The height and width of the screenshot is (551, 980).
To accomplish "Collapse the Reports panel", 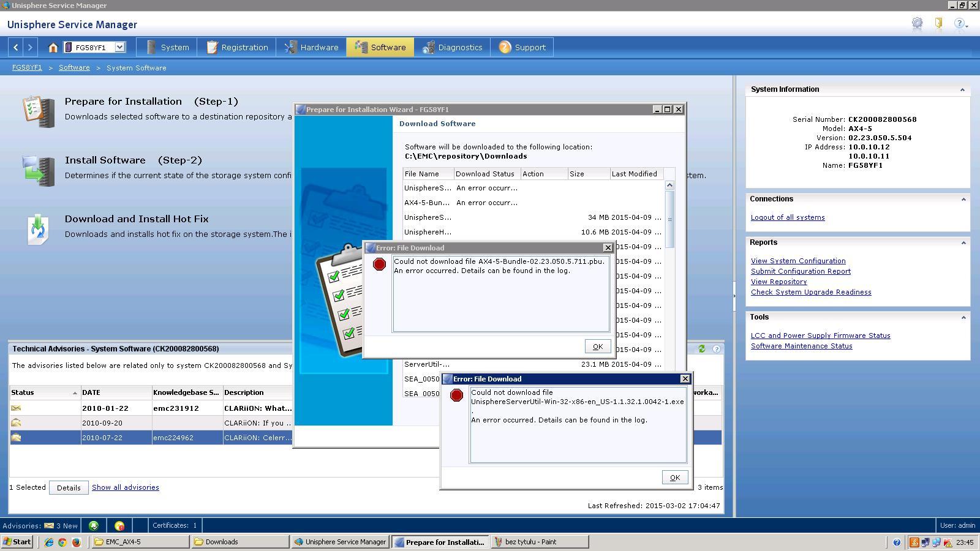I will [963, 242].
